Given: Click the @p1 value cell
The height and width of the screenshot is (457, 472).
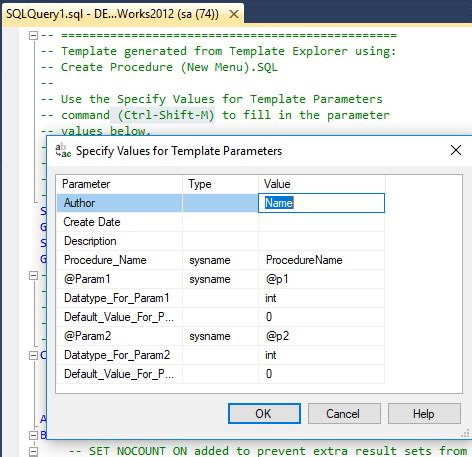Looking at the screenshot, I should point(321,279).
